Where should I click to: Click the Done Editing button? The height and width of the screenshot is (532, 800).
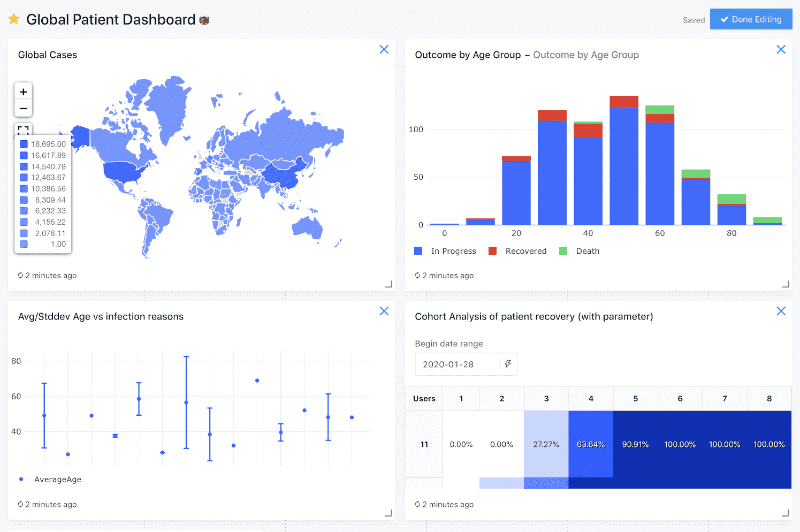pos(751,19)
